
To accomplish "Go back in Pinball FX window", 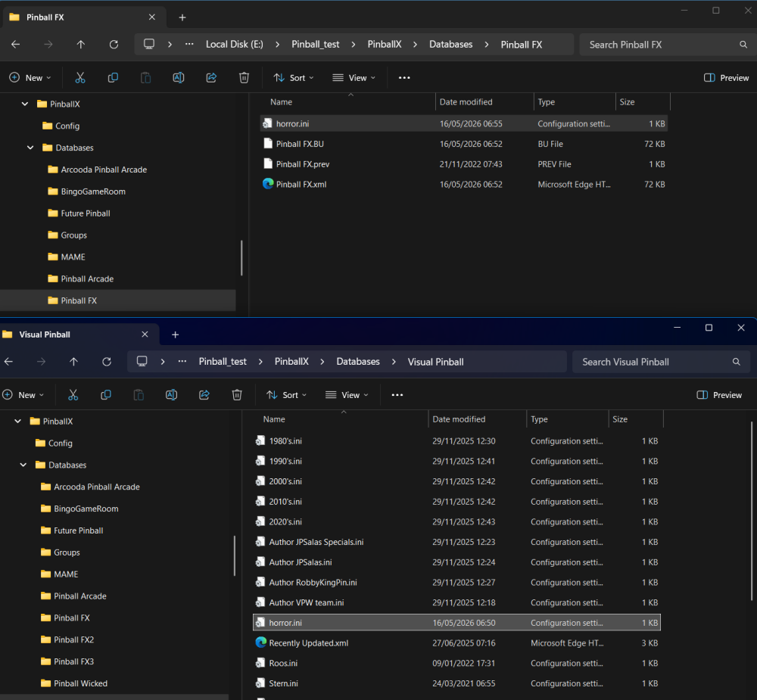I will tap(15, 45).
